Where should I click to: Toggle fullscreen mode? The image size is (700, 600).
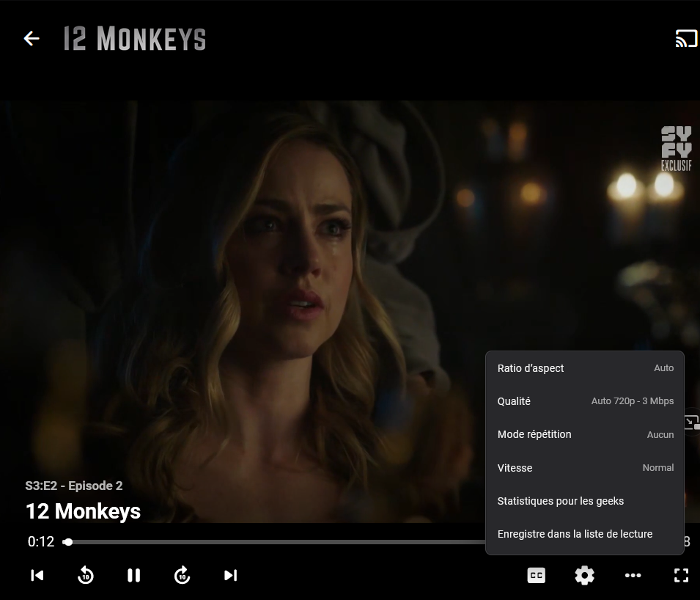click(681, 576)
